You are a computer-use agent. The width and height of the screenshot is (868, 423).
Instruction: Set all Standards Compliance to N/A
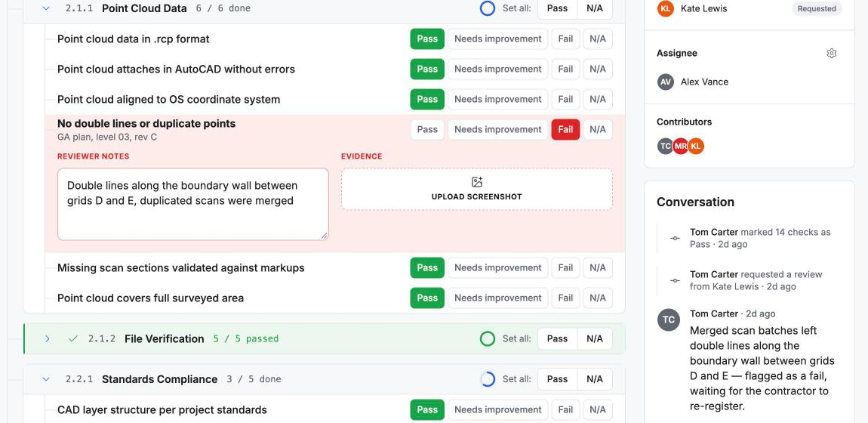pyautogui.click(x=595, y=379)
